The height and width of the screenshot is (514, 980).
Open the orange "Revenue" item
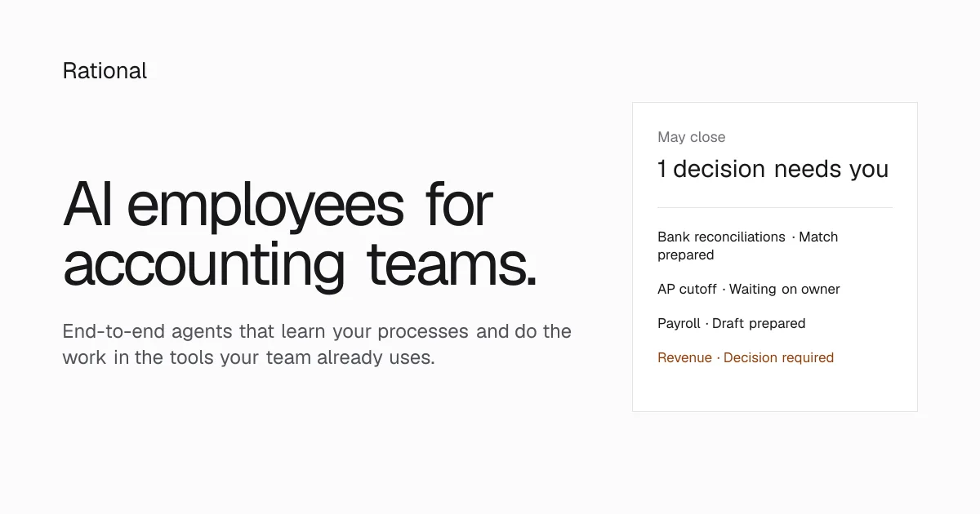[684, 357]
